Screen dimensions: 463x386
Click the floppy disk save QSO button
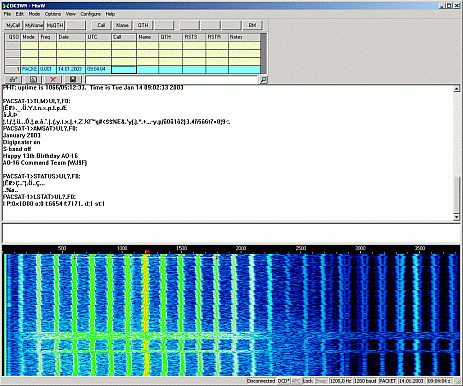(x=73, y=79)
